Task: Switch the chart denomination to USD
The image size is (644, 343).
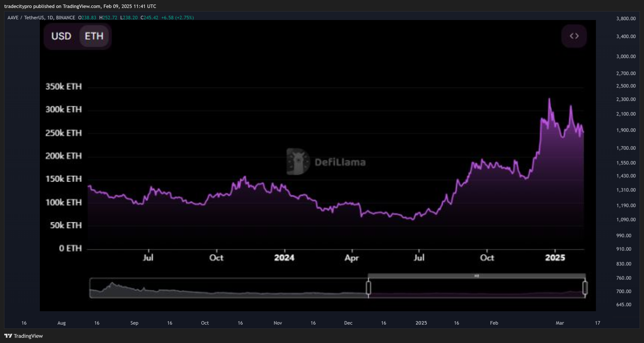Action: pos(61,36)
